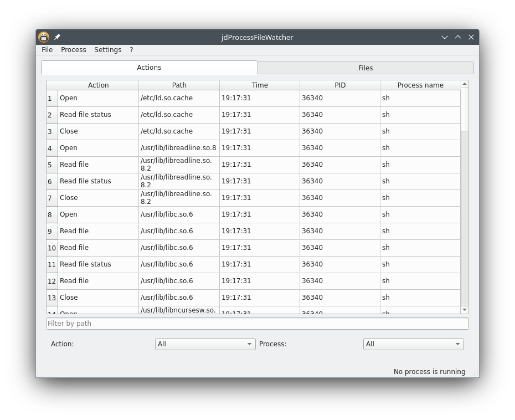Click PID 36340 cell in row 9
The image size is (515, 420).
[340, 231]
